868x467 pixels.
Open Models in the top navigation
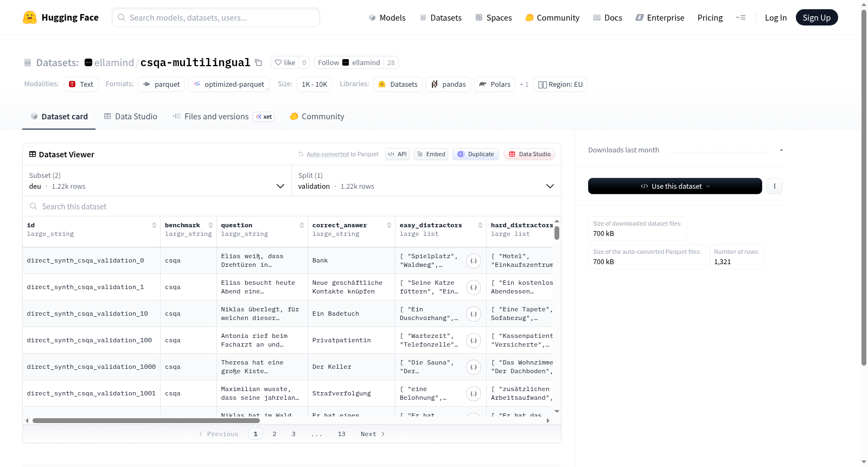pyautogui.click(x=387, y=17)
